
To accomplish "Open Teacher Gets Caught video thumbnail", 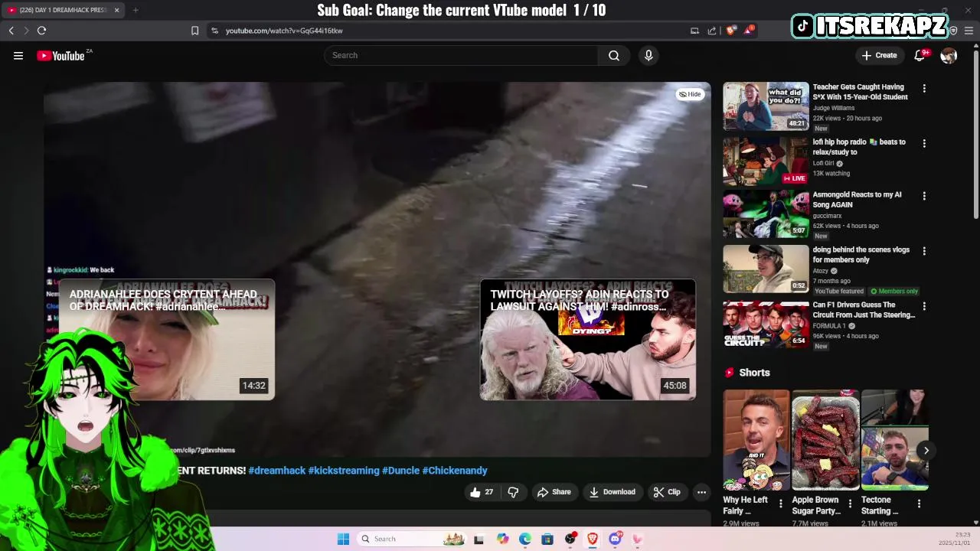I will point(766,106).
